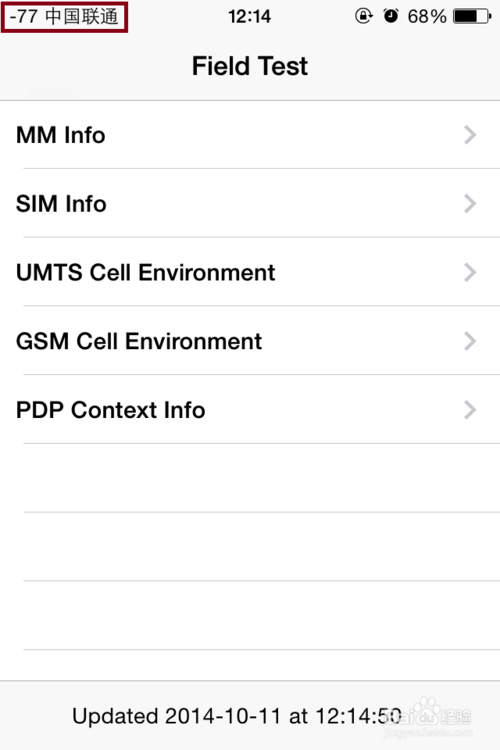
Task: Tap the 中国联通 carrier name
Action: click(x=82, y=17)
